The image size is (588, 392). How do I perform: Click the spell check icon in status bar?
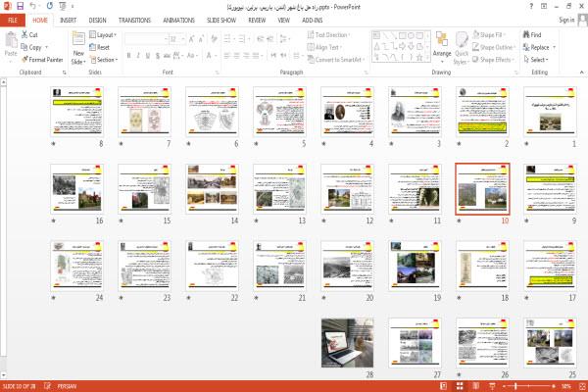pos(47,386)
